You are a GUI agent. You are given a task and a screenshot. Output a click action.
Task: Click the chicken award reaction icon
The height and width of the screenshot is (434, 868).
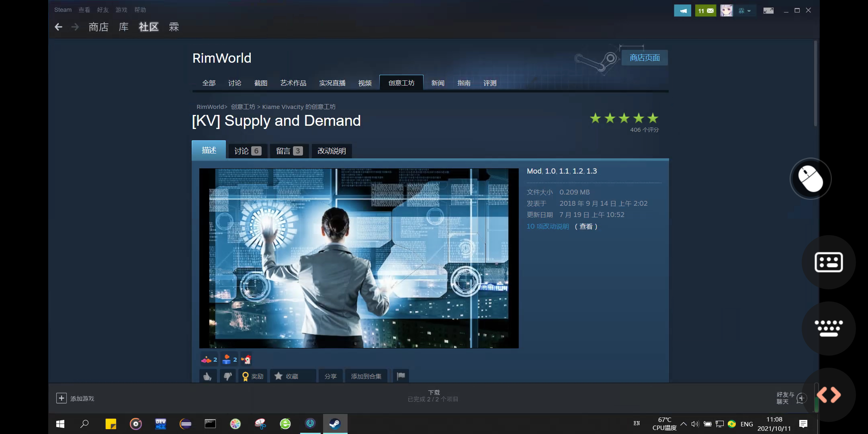click(246, 359)
